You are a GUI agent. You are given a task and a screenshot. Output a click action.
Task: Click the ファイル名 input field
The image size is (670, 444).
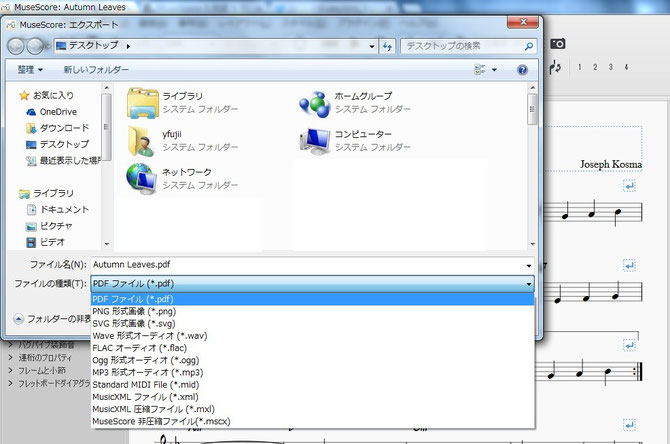pos(308,265)
